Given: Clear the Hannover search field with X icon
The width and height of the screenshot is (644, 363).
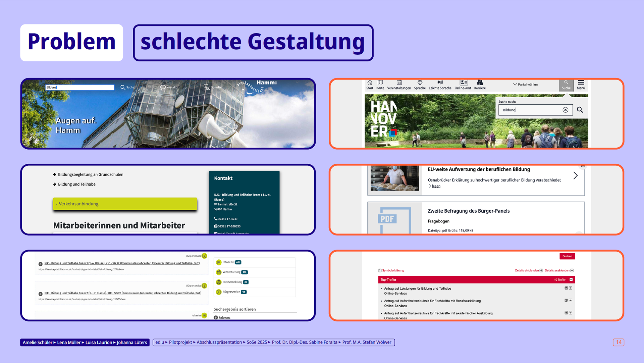Looking at the screenshot, I should click(x=565, y=110).
